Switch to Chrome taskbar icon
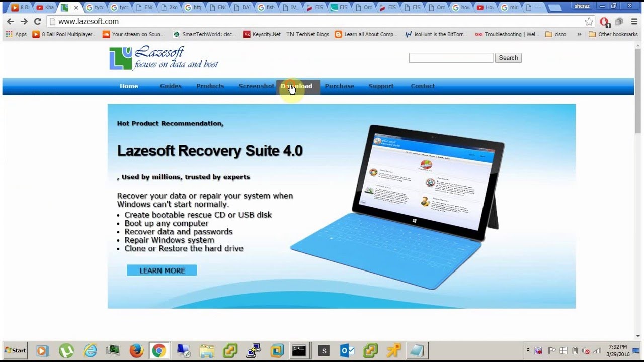 pyautogui.click(x=158, y=350)
